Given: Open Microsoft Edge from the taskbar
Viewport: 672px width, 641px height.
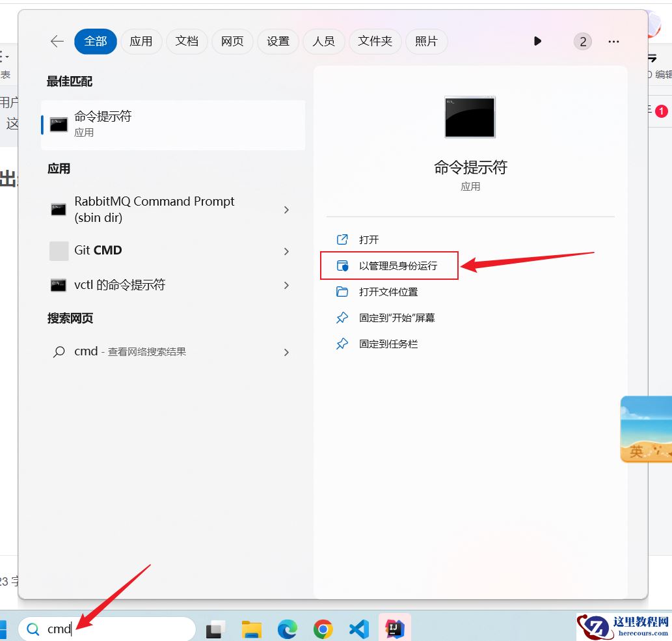Looking at the screenshot, I should 287,627.
